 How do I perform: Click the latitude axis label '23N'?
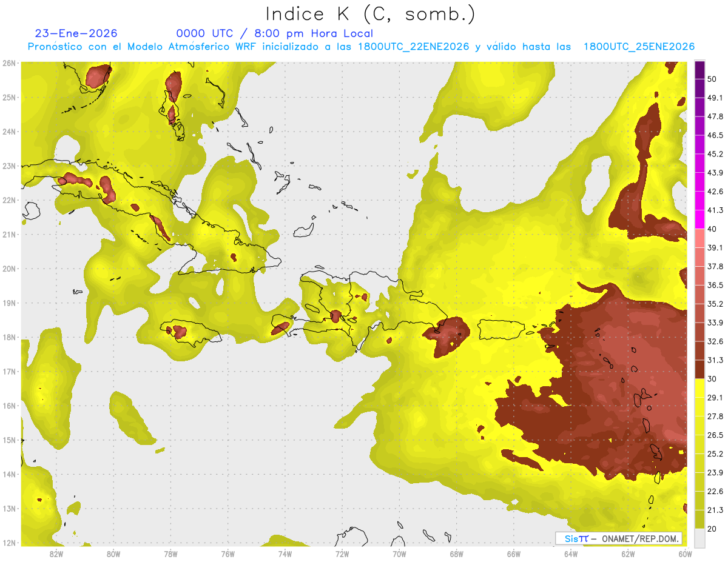[x=9, y=166]
